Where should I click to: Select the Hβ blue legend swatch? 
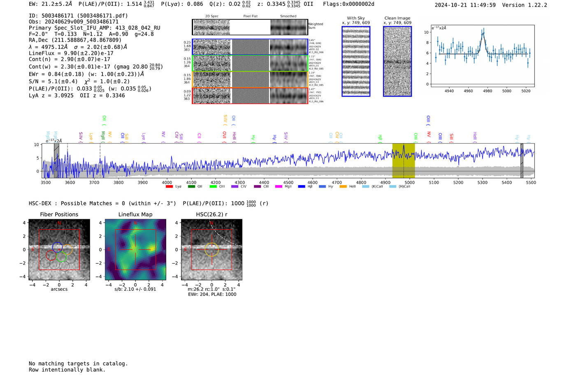click(302, 187)
